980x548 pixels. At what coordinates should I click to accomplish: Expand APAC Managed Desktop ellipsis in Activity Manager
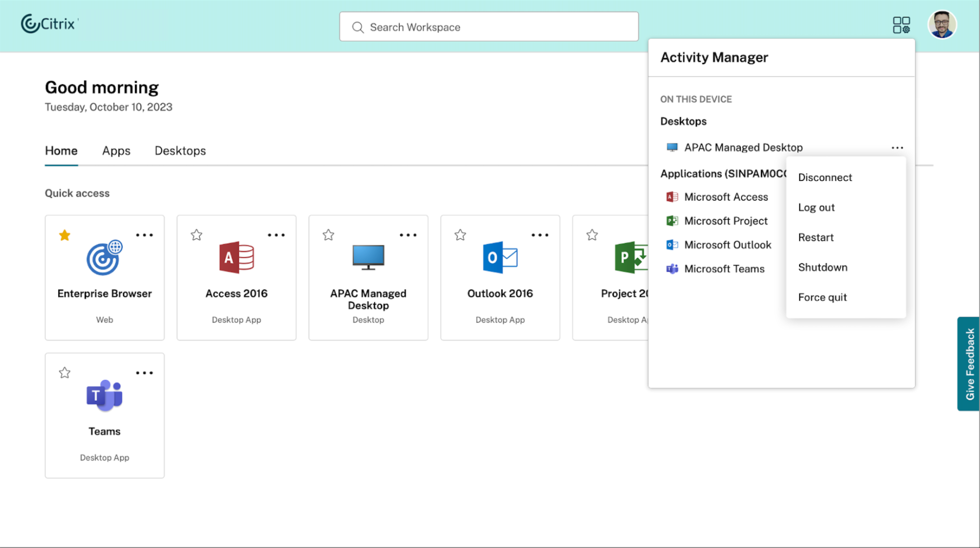(897, 148)
